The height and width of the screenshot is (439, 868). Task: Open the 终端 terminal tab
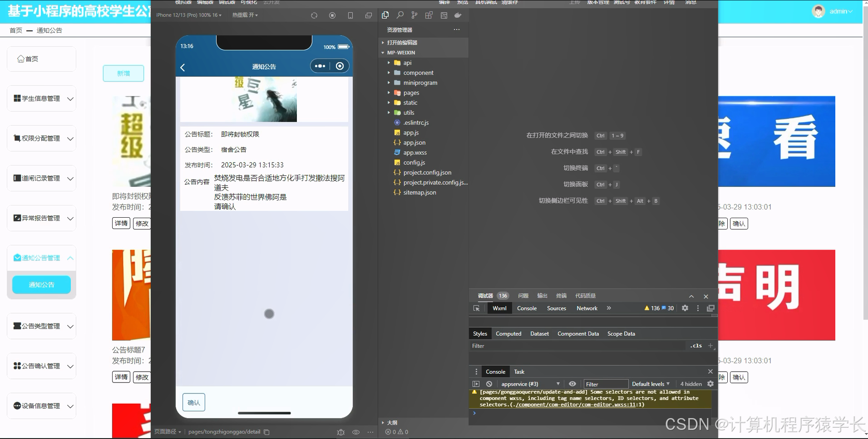tap(561, 296)
